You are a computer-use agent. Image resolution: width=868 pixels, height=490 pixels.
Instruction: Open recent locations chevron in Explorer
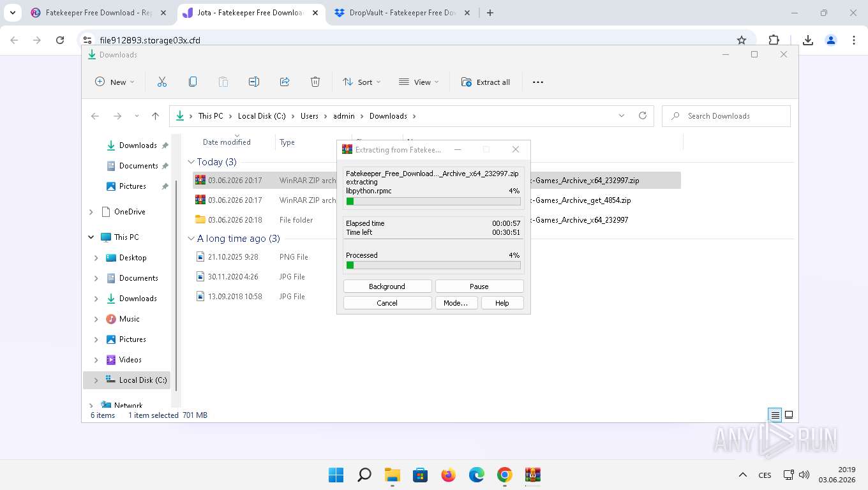pos(137,116)
